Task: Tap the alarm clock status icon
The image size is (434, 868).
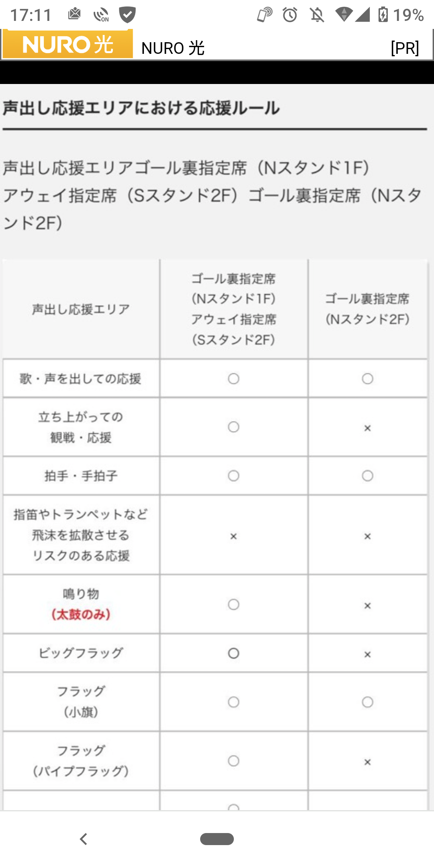Action: click(290, 15)
